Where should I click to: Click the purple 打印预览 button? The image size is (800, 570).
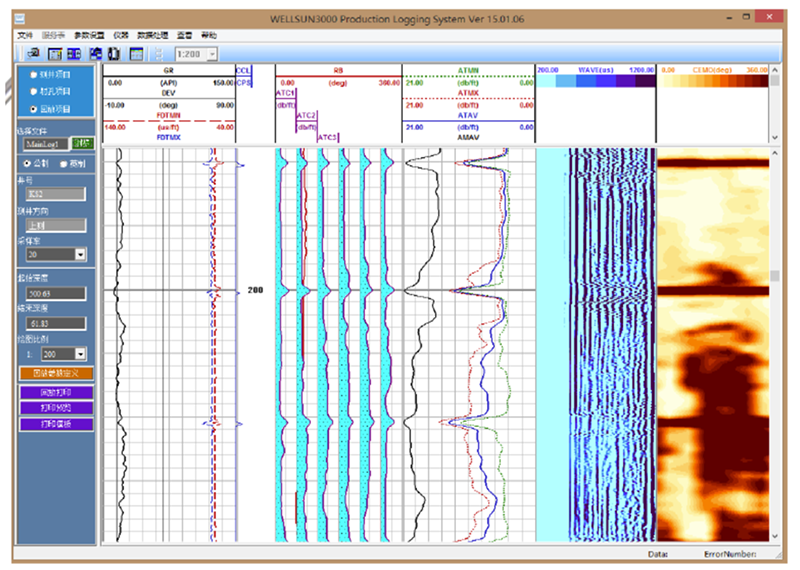tap(56, 408)
